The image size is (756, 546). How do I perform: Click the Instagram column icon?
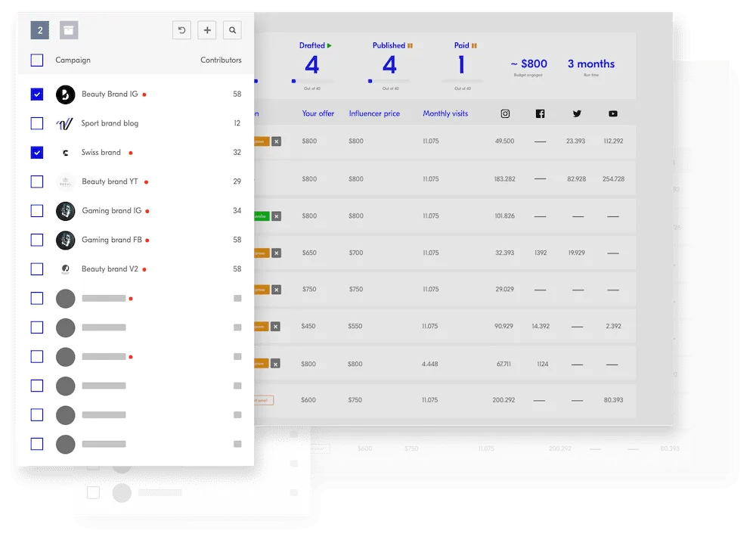click(505, 114)
